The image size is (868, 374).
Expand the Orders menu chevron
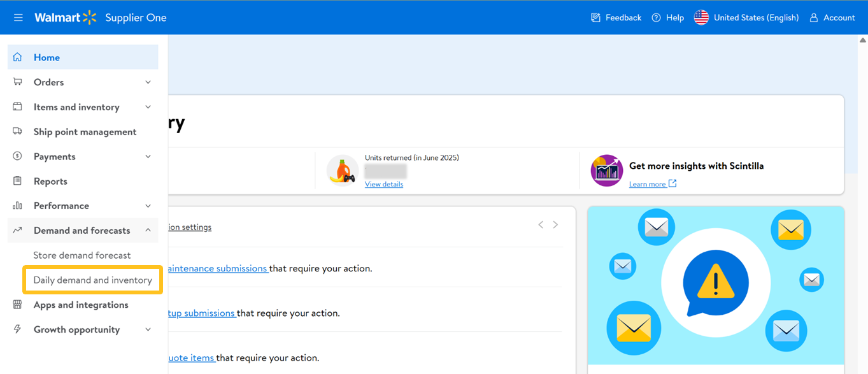coord(148,82)
